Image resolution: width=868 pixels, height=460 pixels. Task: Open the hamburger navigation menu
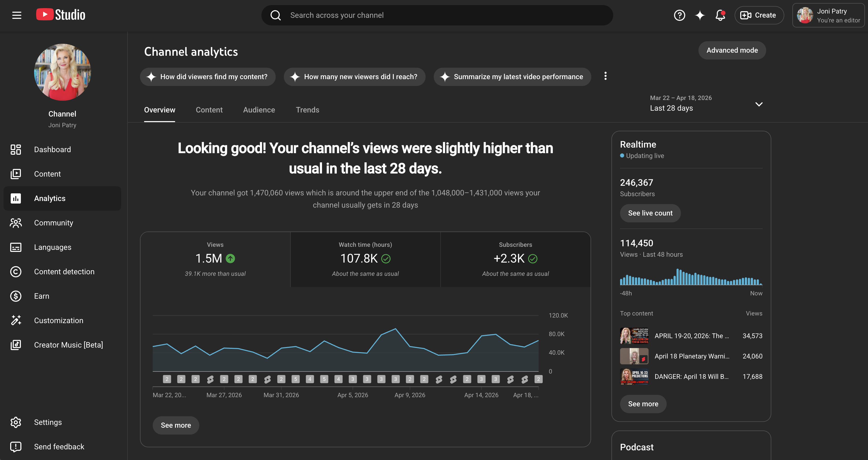17,15
